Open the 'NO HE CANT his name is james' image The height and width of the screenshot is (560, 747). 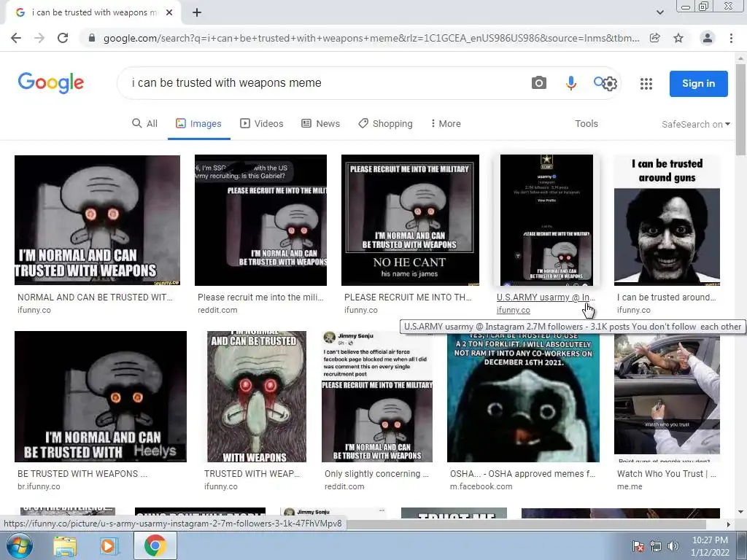pyautogui.click(x=410, y=220)
